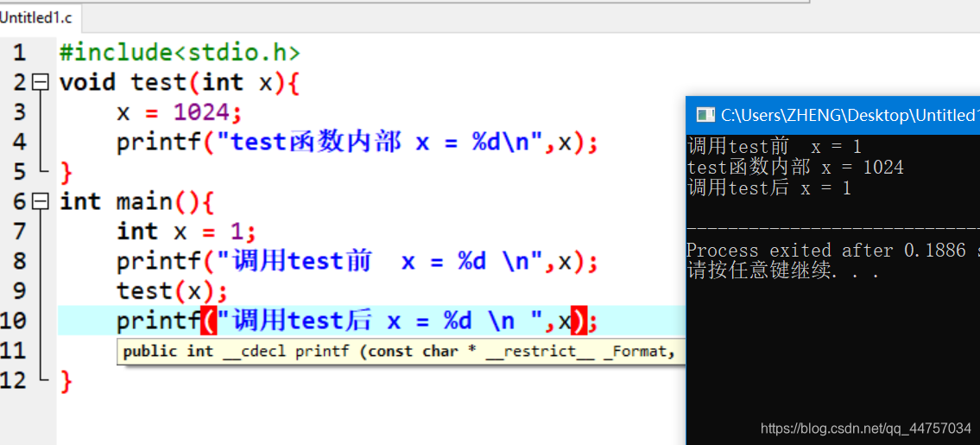This screenshot has width=980, height=445.
Task: Click line number 10 in the gutter
Action: (13, 321)
